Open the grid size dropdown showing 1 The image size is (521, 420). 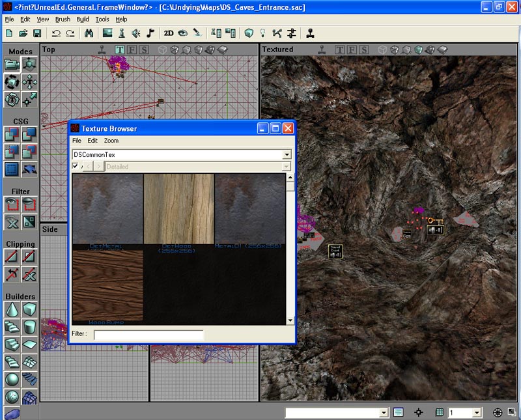(x=477, y=413)
